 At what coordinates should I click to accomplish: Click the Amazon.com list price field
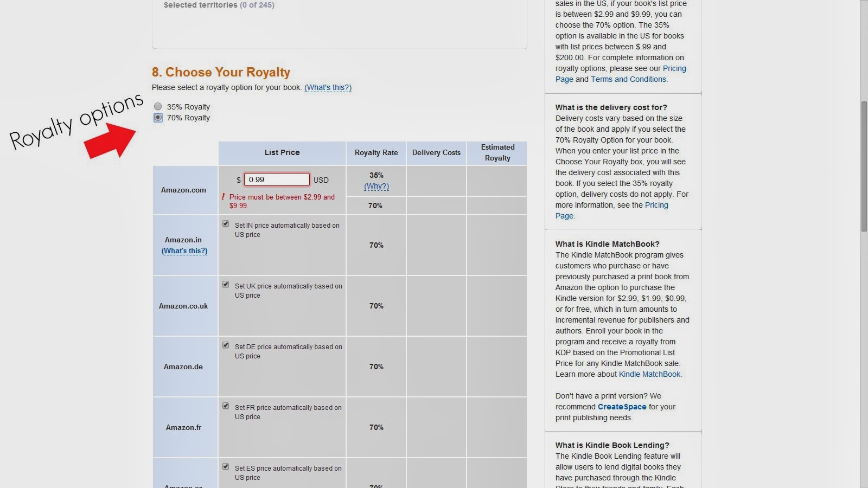pyautogui.click(x=277, y=179)
